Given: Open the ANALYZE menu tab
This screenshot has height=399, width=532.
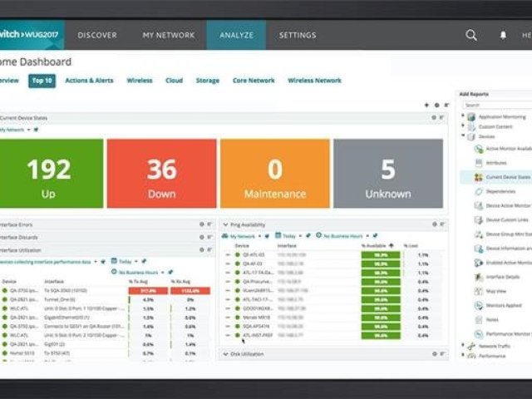Looking at the screenshot, I should (236, 35).
